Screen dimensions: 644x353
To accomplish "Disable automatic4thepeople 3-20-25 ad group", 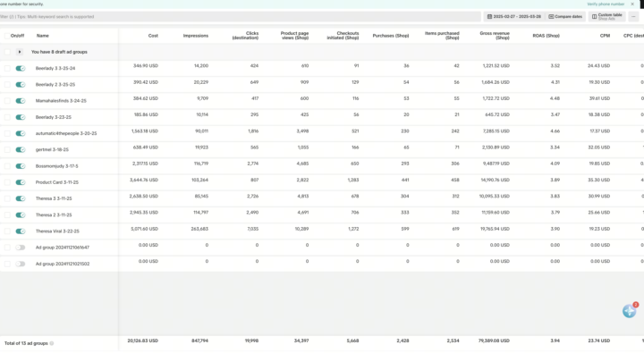I will pyautogui.click(x=21, y=133).
